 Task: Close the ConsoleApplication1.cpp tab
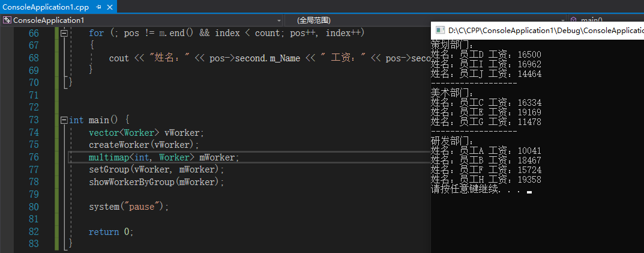click(109, 7)
